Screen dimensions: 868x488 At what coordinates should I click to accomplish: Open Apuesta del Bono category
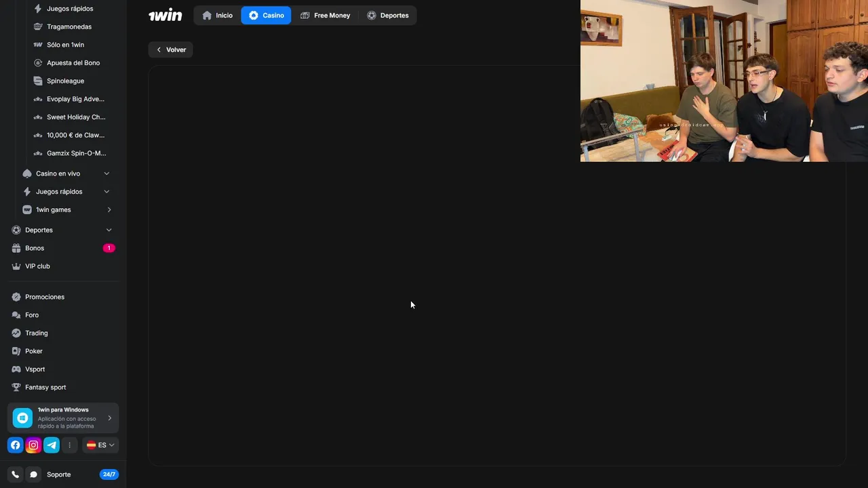(73, 63)
